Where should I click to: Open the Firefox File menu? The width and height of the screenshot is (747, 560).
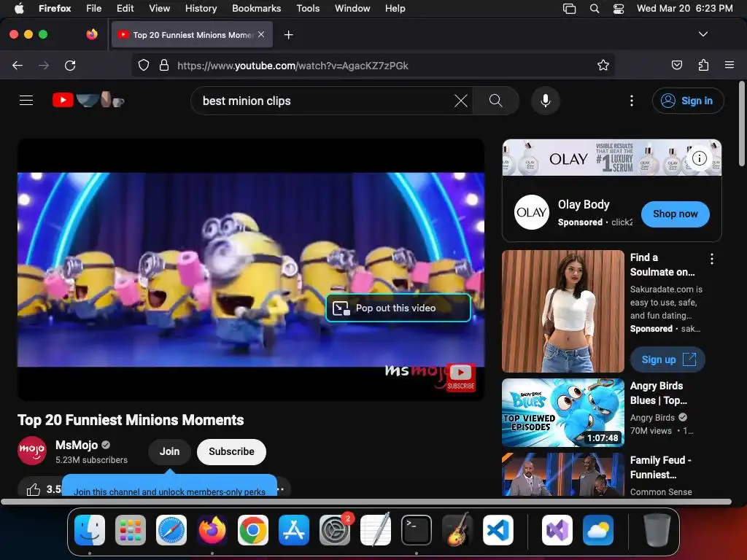tap(94, 8)
